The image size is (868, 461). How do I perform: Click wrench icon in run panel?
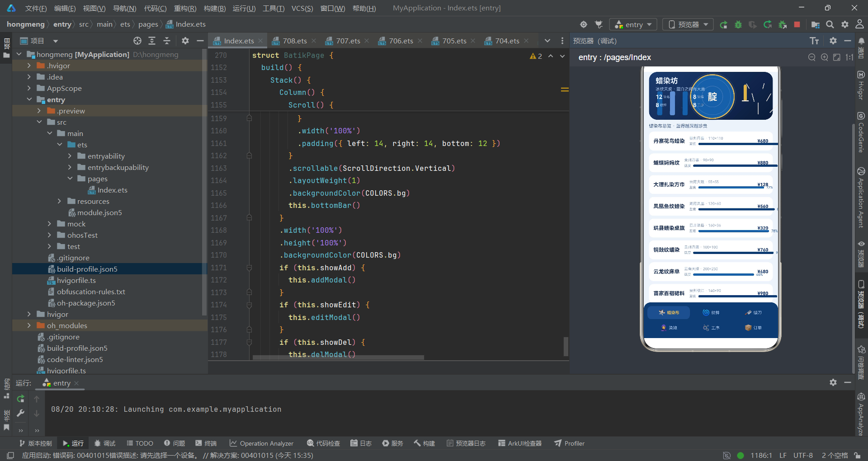20,413
